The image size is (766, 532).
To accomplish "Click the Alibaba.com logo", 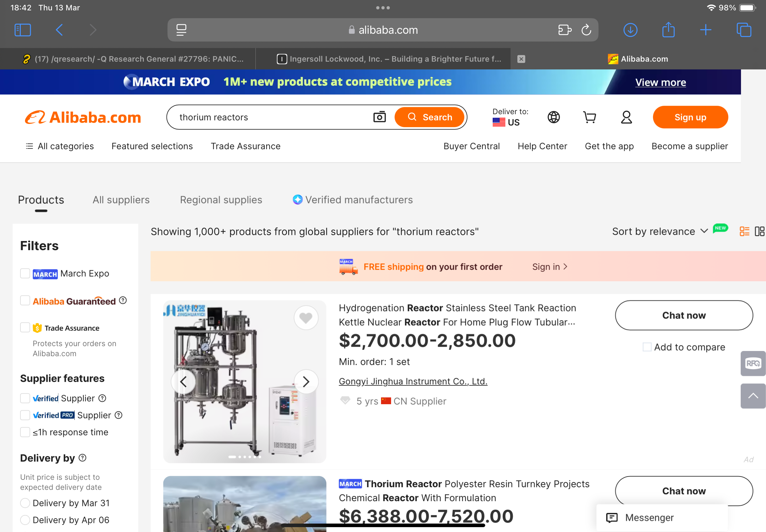I will tap(83, 117).
